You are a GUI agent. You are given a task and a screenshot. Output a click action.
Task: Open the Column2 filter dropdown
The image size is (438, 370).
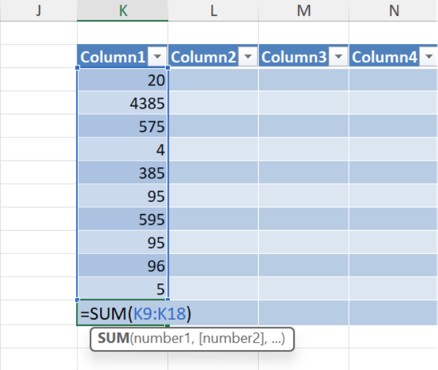coord(248,57)
